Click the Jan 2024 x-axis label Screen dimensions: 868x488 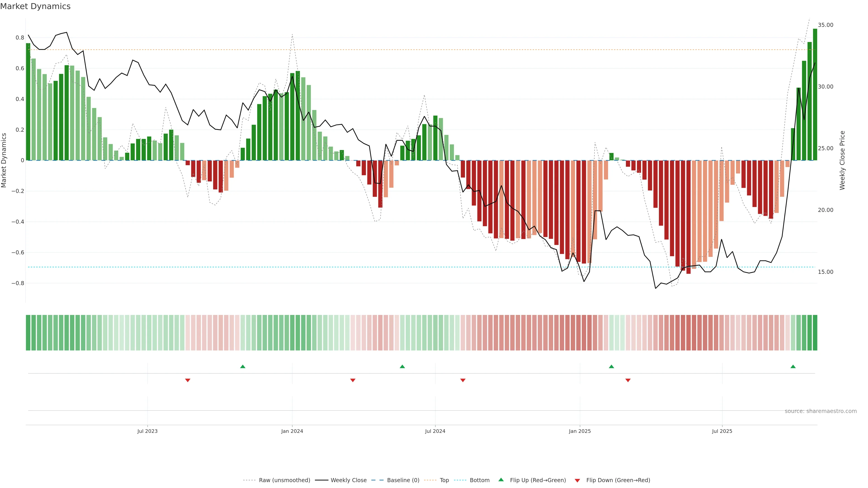[292, 431]
